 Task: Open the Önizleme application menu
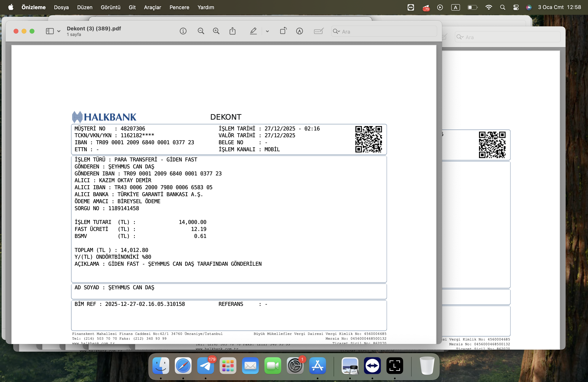[34, 7]
